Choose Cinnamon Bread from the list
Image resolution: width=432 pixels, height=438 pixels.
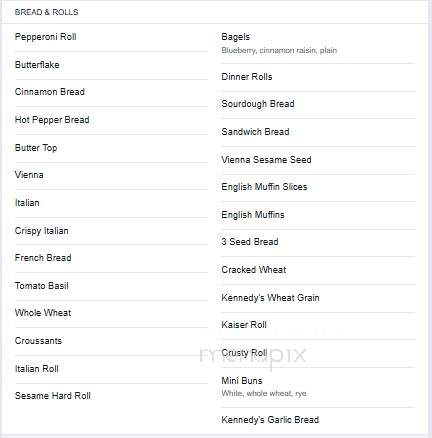[50, 92]
